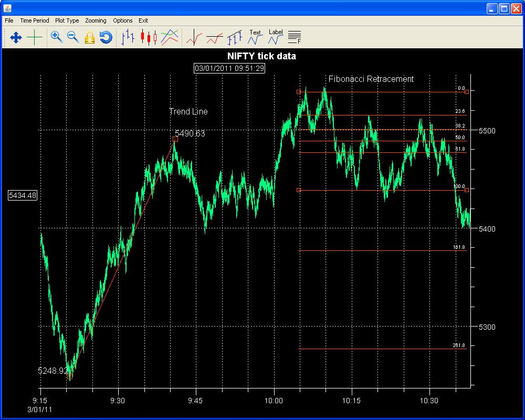Image resolution: width=525 pixels, height=420 pixels.
Task: Select the multi-colored line chart icon
Action: point(170,37)
